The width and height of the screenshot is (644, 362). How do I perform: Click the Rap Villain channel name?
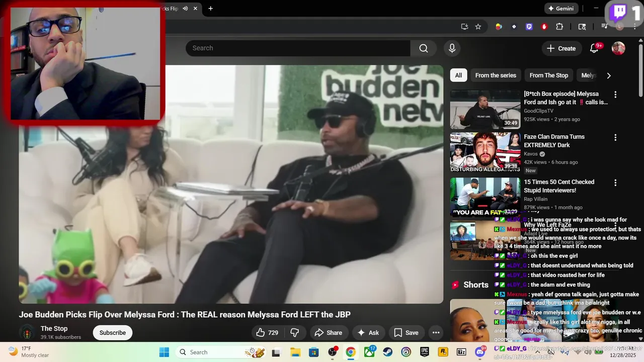click(536, 199)
